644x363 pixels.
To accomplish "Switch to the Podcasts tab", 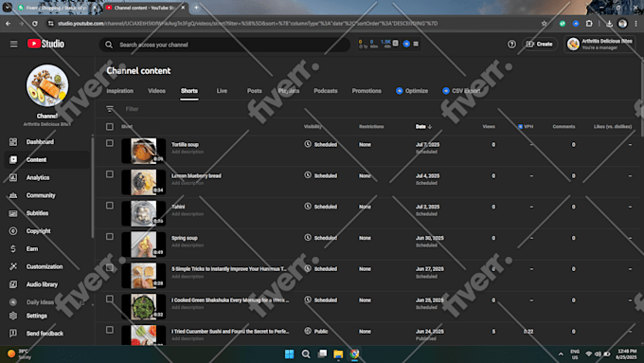I will pos(325,91).
